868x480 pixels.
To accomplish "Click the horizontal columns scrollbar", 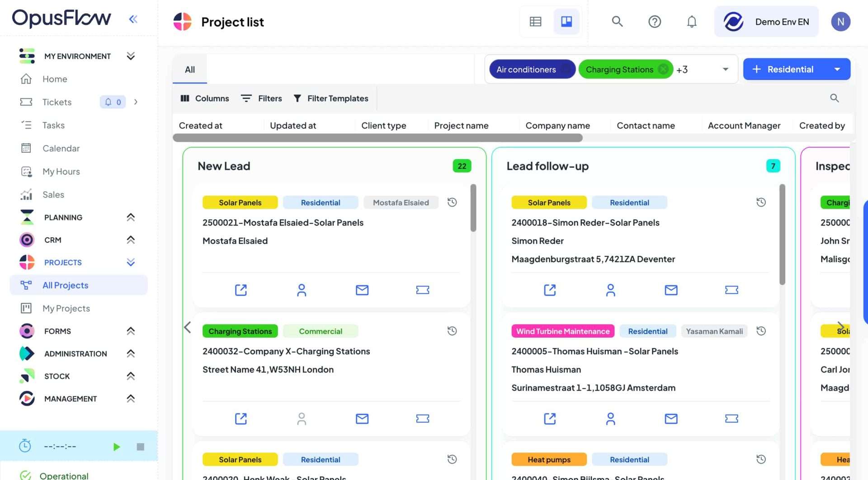I will 377,138.
